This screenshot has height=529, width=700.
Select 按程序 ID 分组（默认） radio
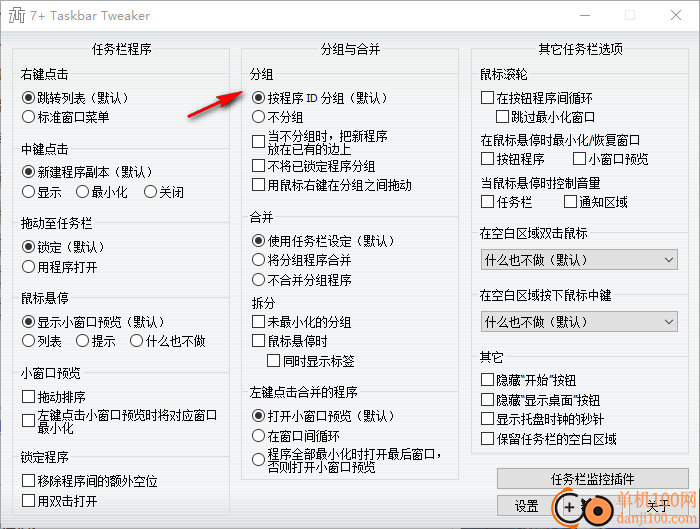tap(258, 97)
